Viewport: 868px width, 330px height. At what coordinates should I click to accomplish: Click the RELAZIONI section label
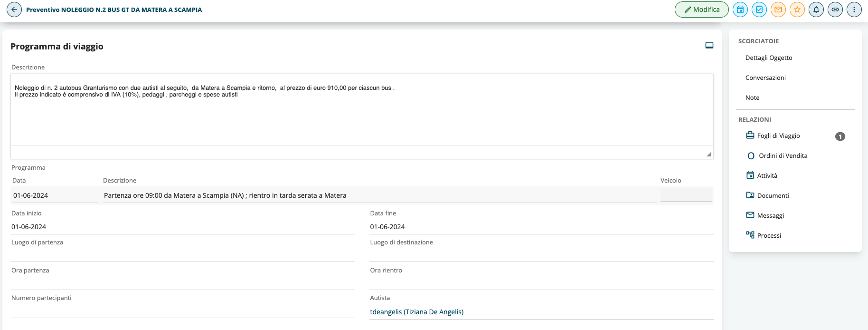click(x=755, y=119)
